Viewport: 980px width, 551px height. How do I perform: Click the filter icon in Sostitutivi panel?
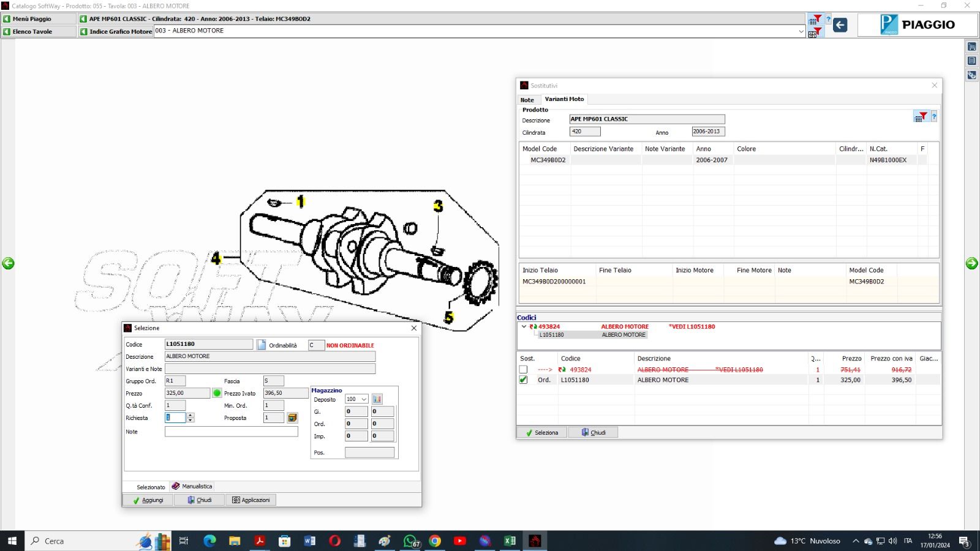point(920,116)
